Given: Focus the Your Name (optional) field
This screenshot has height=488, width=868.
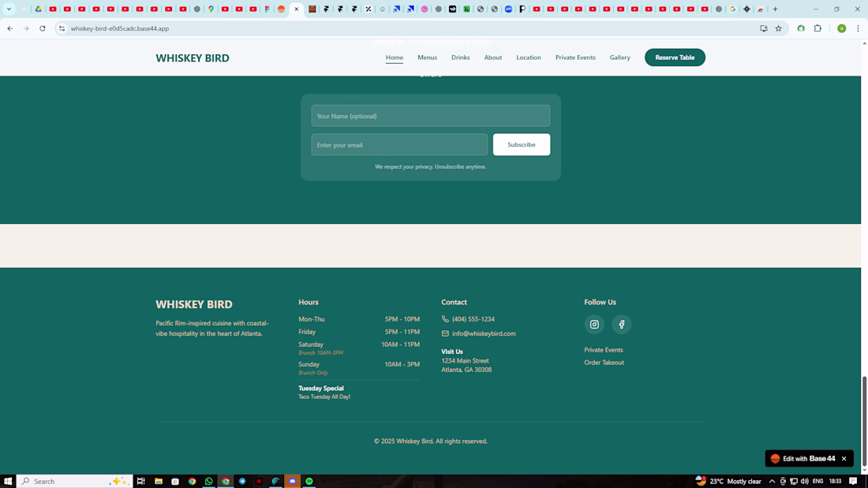Looking at the screenshot, I should pos(431,116).
